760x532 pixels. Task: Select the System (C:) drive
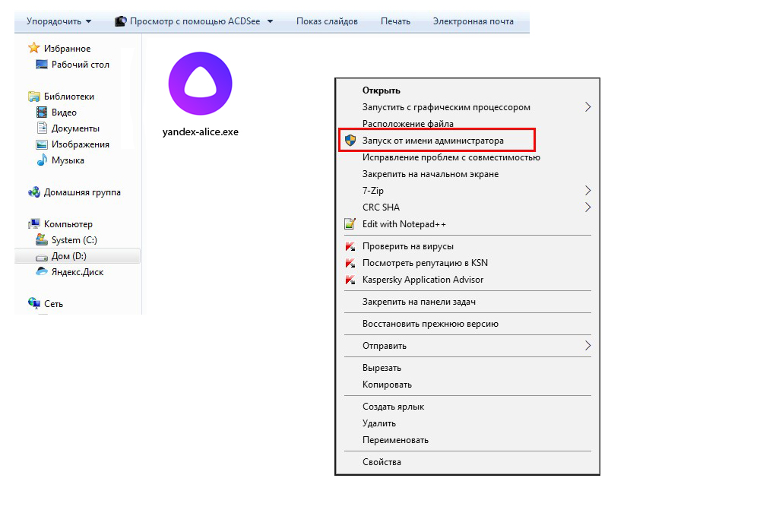click(x=74, y=240)
